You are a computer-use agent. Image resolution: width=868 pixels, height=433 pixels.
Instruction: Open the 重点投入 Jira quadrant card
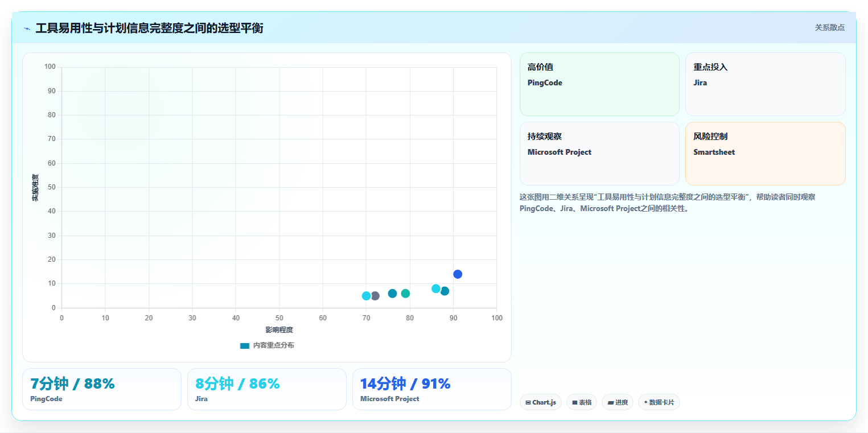[x=765, y=84]
